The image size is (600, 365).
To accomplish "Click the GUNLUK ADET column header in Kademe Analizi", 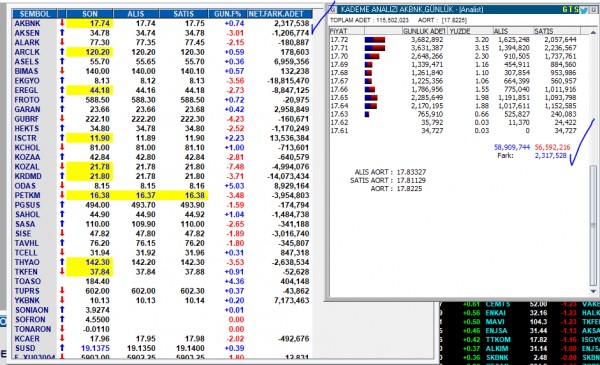I will point(425,31).
